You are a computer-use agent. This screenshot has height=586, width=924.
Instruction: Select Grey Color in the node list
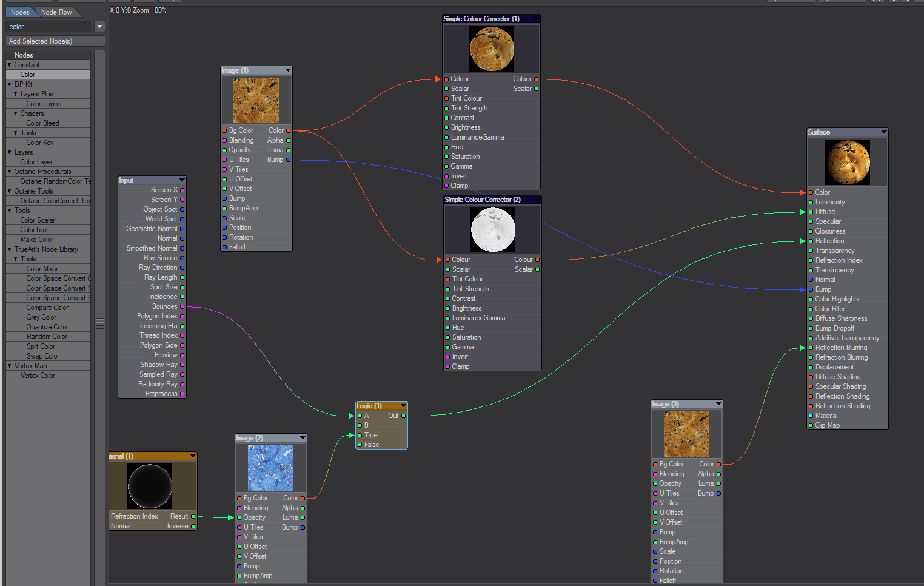click(41, 317)
